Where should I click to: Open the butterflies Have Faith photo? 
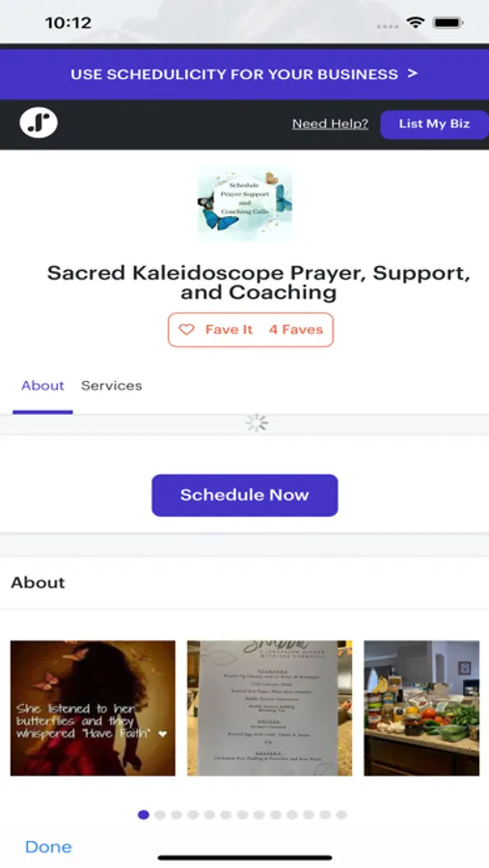coord(93,708)
